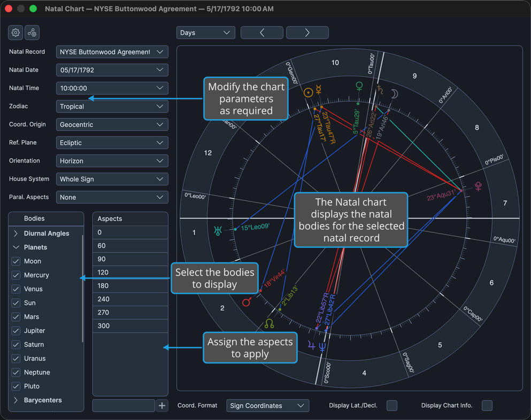
Task: Click the 15°Leo09' Uranus position label
Action: point(255,227)
